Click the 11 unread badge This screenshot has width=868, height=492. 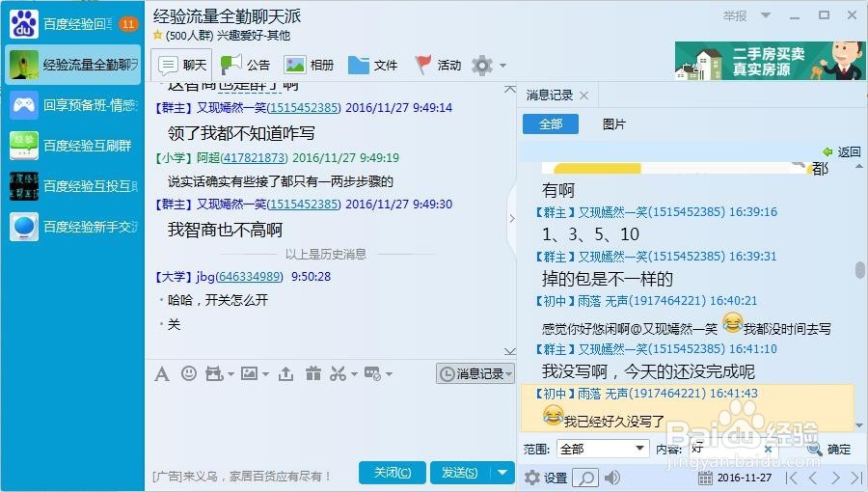click(128, 24)
